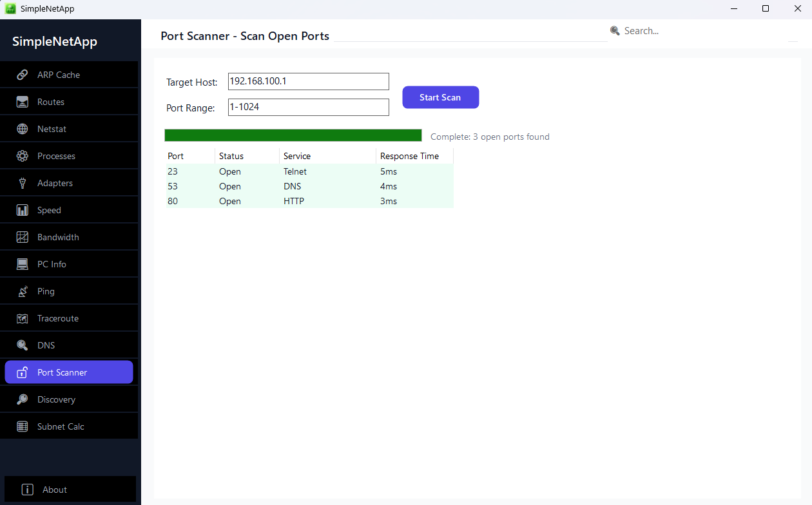Select the port 23 row cell
This screenshot has width=812, height=505.
pos(173,171)
